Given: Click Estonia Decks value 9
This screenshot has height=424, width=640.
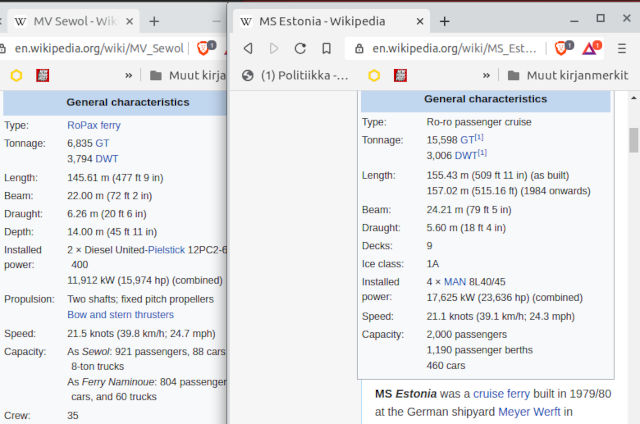Looking at the screenshot, I should coord(429,246).
